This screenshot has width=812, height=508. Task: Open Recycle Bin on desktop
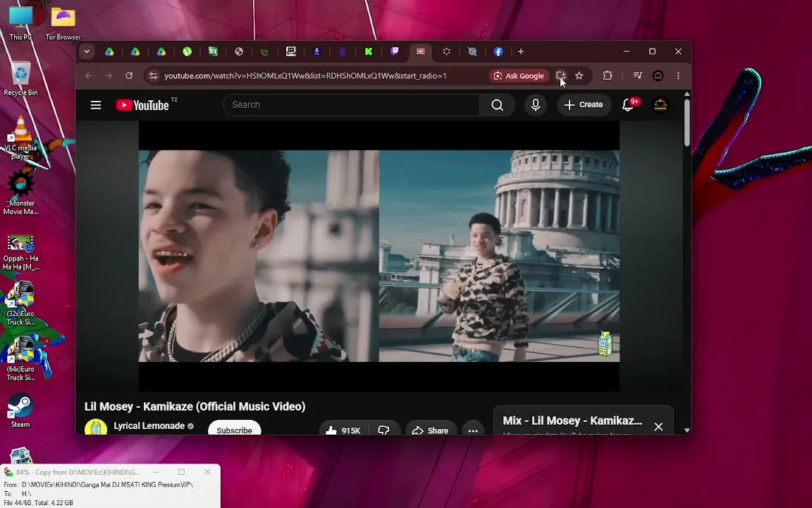[x=20, y=79]
